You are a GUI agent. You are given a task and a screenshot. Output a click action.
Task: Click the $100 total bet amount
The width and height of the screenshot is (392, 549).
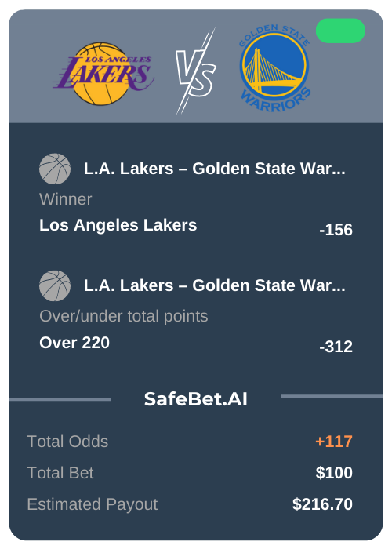tap(334, 473)
